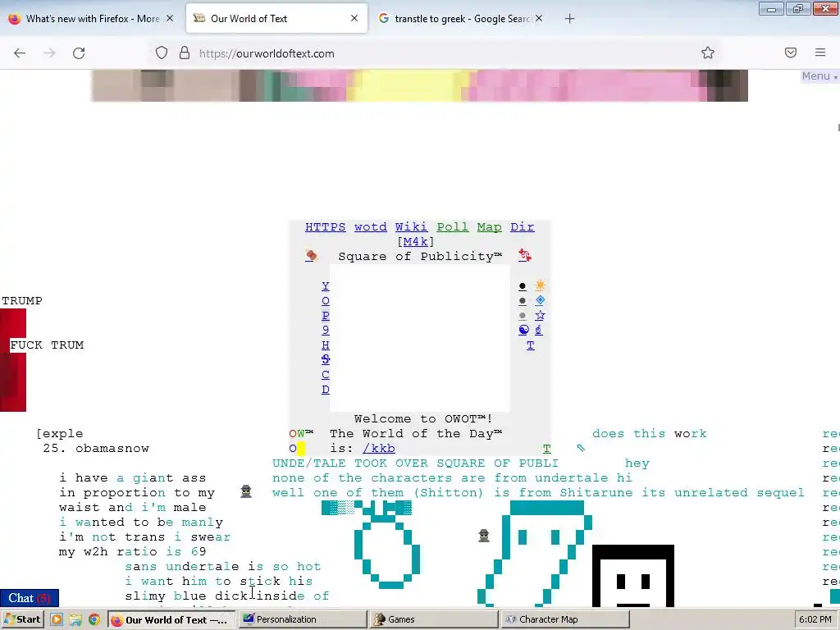The width and height of the screenshot is (840, 630).
Task: Click the '25. obamasnow' text
Action: click(x=96, y=449)
